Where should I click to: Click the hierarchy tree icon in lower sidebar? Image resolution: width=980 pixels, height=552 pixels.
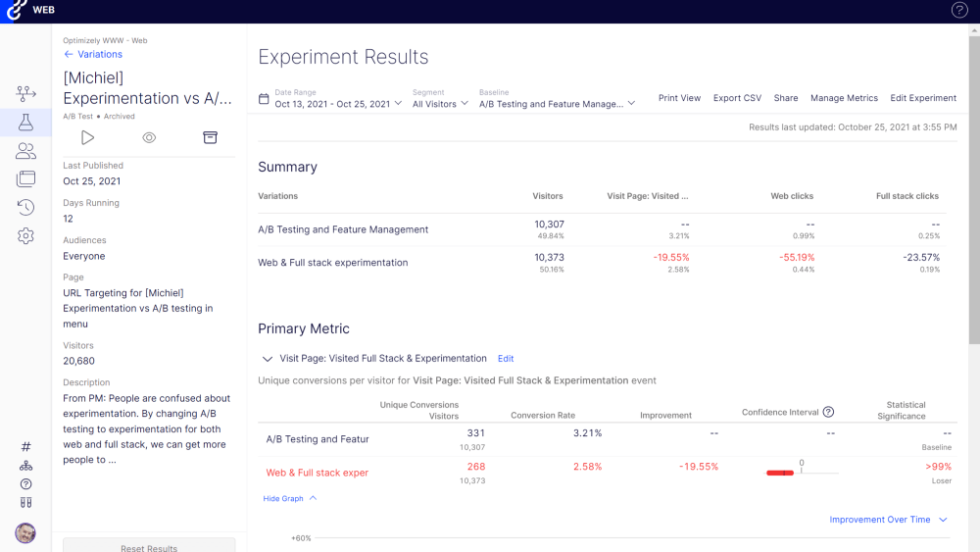(x=25, y=465)
